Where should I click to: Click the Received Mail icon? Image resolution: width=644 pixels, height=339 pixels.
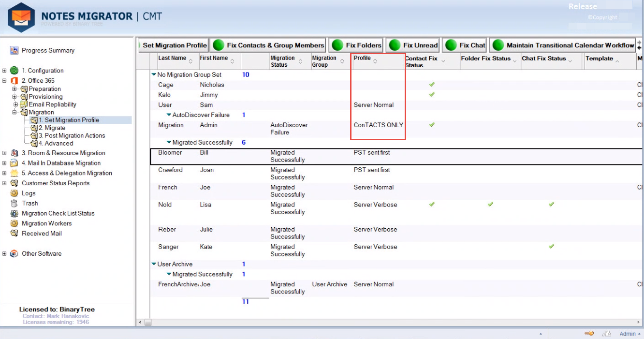point(14,234)
